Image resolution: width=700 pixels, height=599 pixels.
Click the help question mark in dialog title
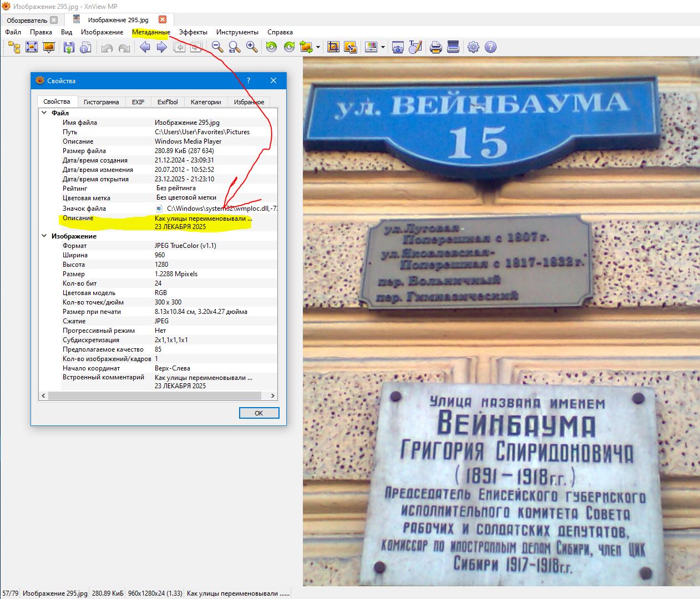point(248,80)
